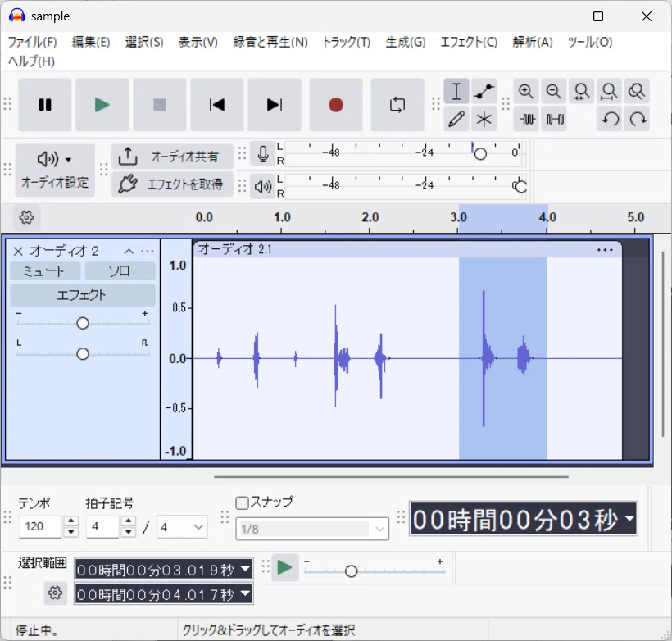This screenshot has height=641, width=672.
Task: Trim audio outside selection icon
Action: [x=527, y=119]
